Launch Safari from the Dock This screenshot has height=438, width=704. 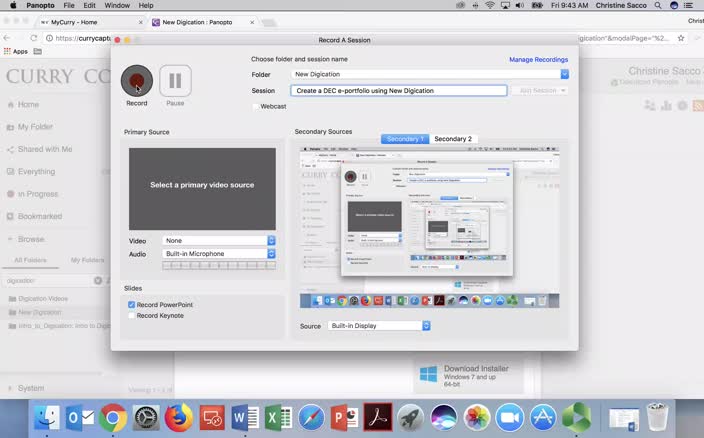[x=311, y=417]
